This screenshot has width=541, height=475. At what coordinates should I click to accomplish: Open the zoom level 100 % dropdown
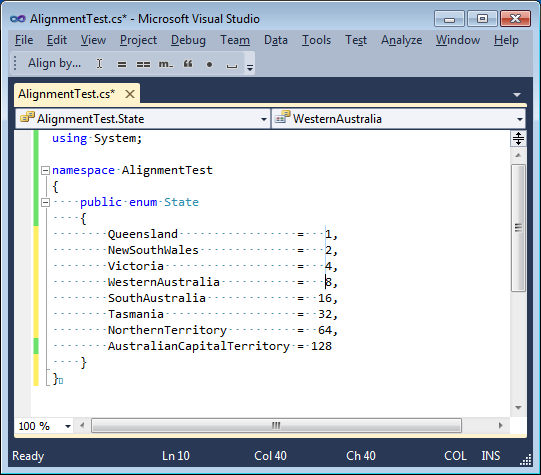[x=68, y=426]
